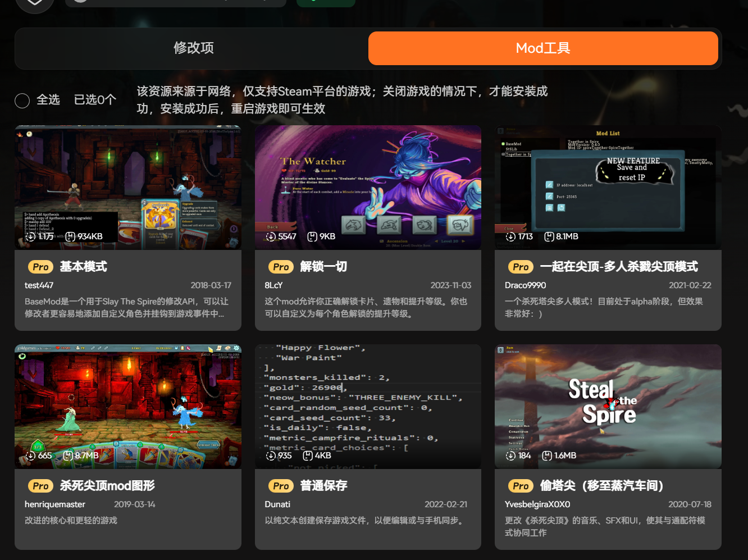
Task: Toggle the 全选 select-all radio button
Action: pos(22,101)
